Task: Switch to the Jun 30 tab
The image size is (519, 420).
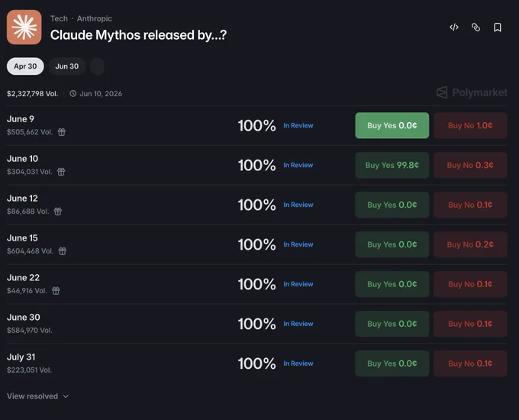Action: pos(67,66)
